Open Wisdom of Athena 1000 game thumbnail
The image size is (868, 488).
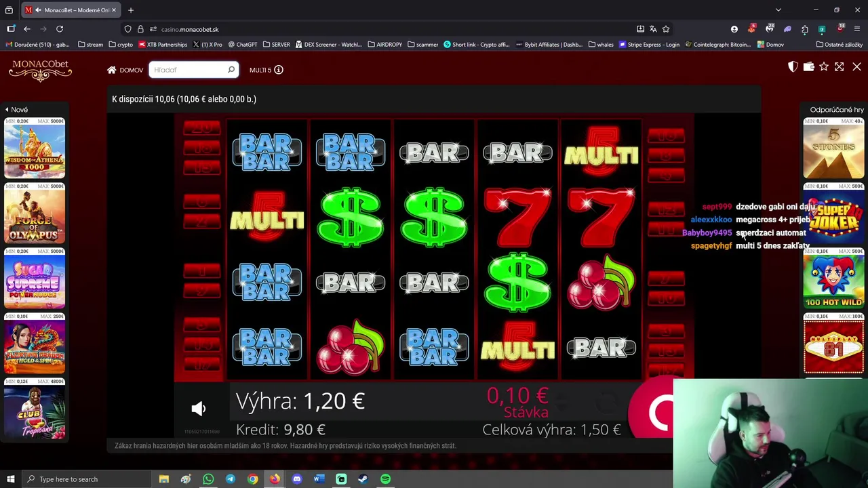point(35,148)
